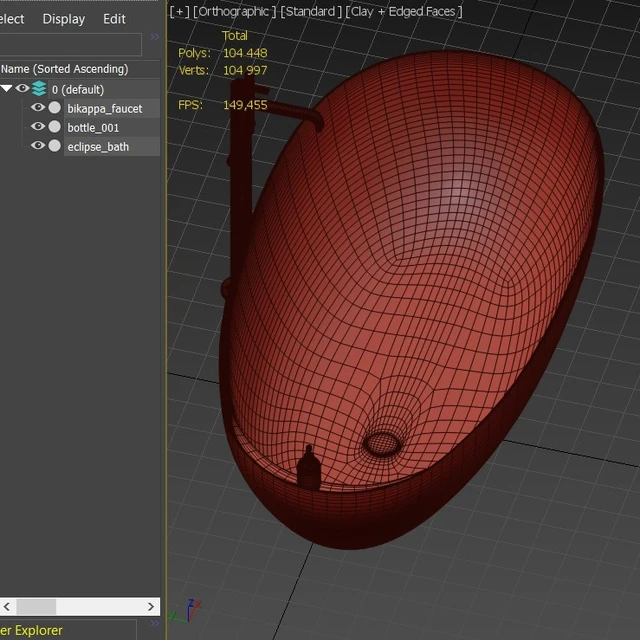640x640 pixels.
Task: Open the Display menu
Action: (x=64, y=19)
